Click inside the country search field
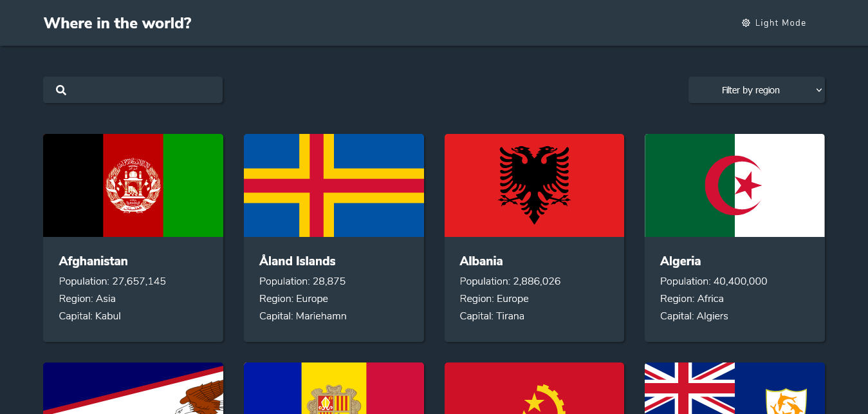 133,90
